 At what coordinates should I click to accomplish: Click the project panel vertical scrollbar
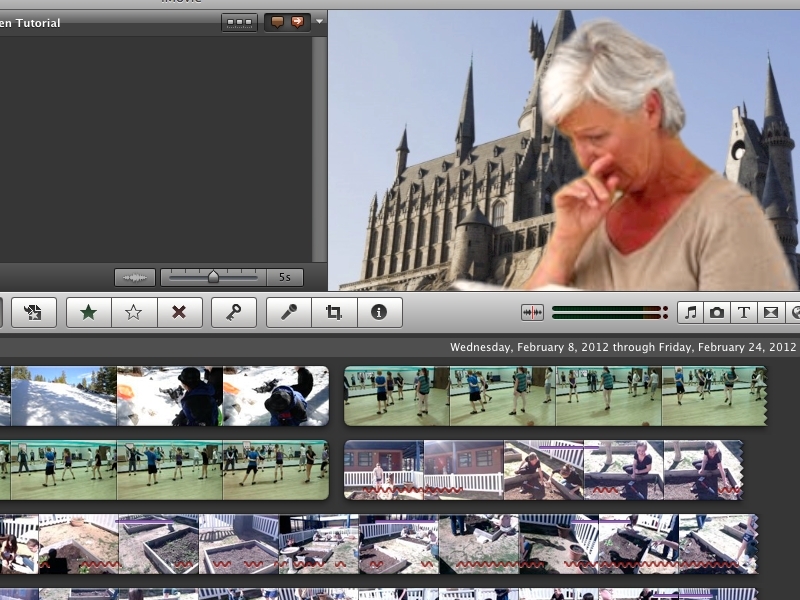319,149
